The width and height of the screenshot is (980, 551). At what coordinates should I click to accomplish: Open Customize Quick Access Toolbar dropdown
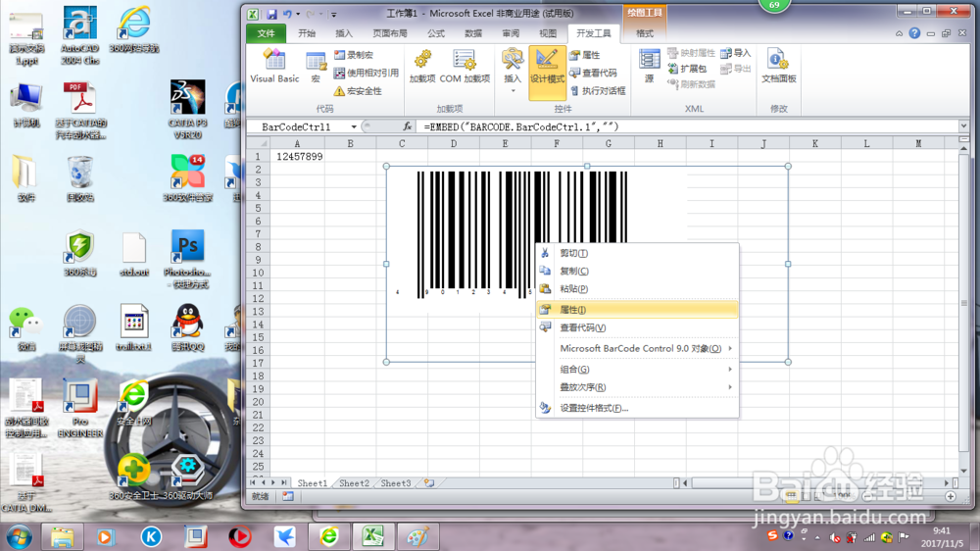point(334,15)
